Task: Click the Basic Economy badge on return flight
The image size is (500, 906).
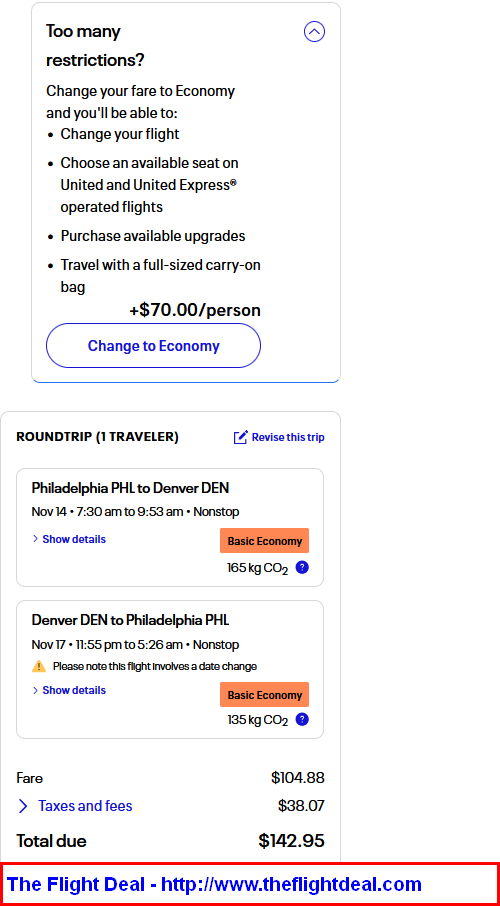Action: 264,695
